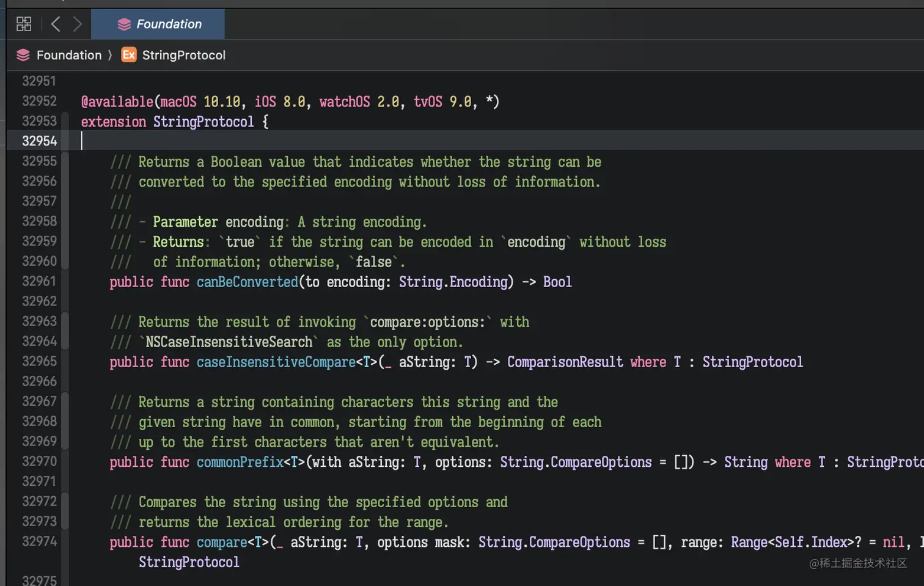Open the StringProtocol breadcrumb jump menu
924x586 pixels.
click(183, 55)
